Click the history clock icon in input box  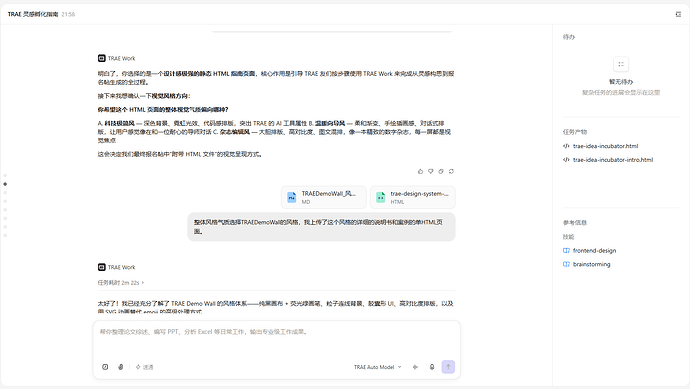(x=105, y=367)
